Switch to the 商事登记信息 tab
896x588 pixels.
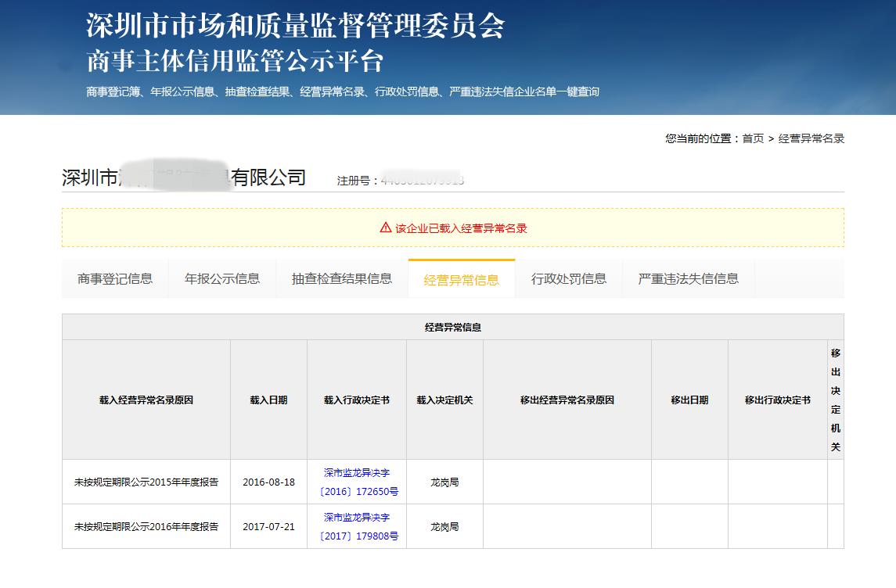(x=114, y=278)
